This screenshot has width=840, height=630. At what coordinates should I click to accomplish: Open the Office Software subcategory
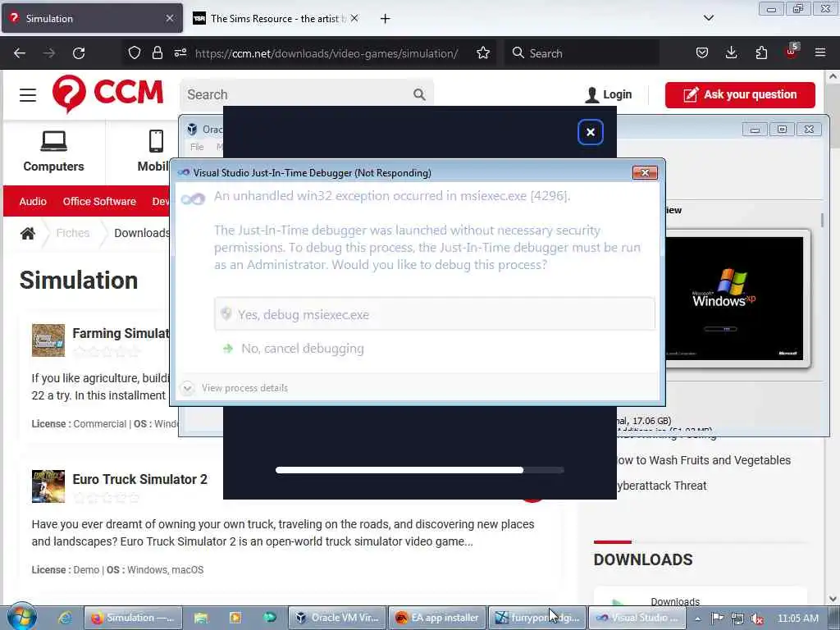coord(99,202)
